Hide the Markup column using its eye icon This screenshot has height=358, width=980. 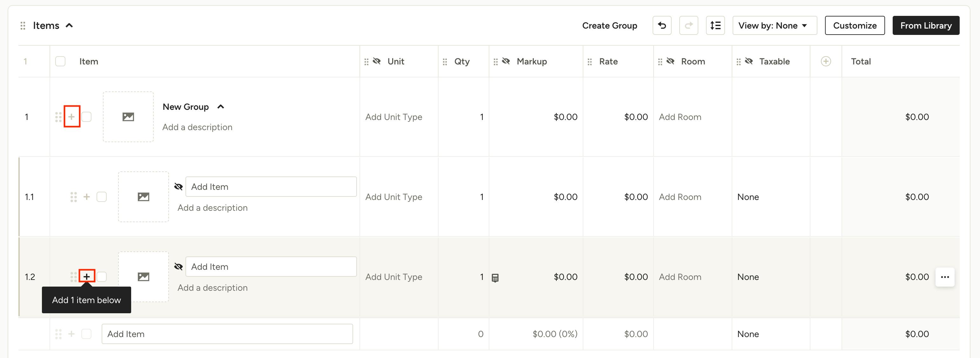point(506,61)
